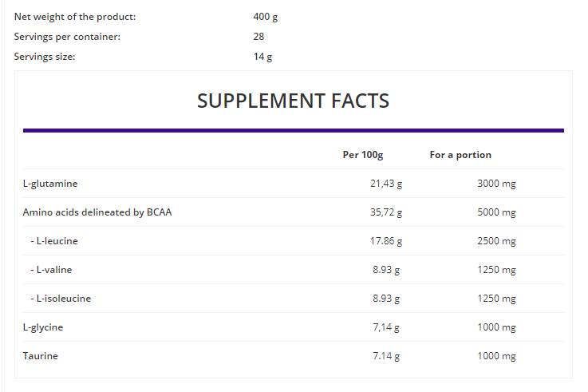Click the L-valine sub-row label
Image resolution: width=588 pixels, height=392 pixels.
[x=52, y=270]
